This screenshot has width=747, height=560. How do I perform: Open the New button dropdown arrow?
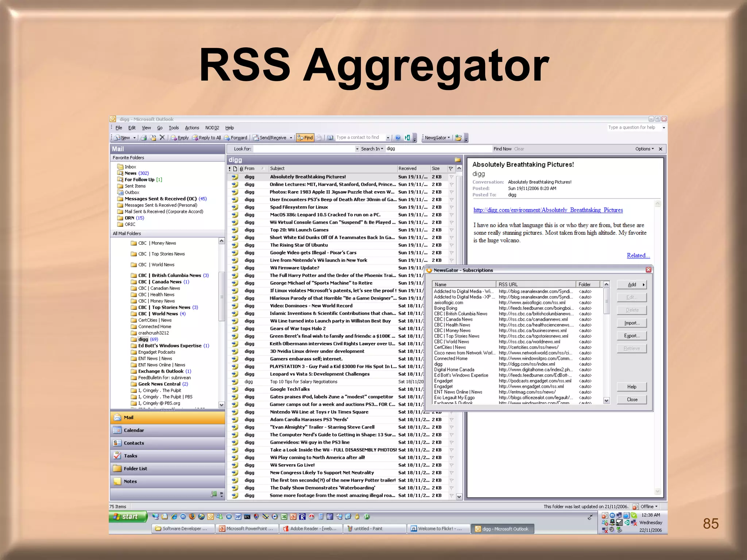pos(134,138)
